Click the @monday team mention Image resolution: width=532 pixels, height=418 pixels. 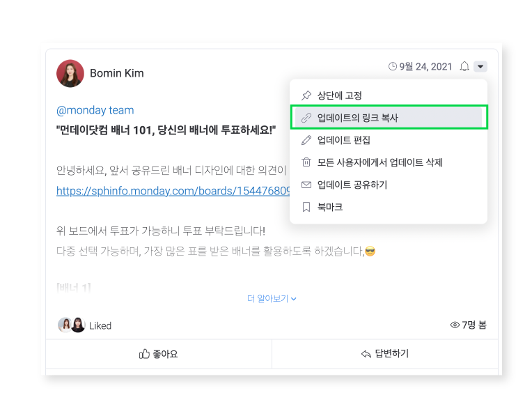click(95, 110)
